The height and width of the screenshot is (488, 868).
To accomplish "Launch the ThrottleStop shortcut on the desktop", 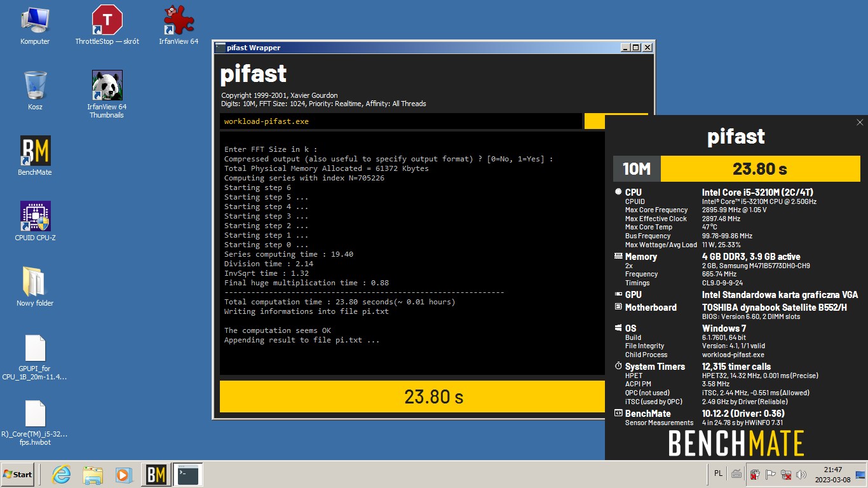I will [x=107, y=25].
